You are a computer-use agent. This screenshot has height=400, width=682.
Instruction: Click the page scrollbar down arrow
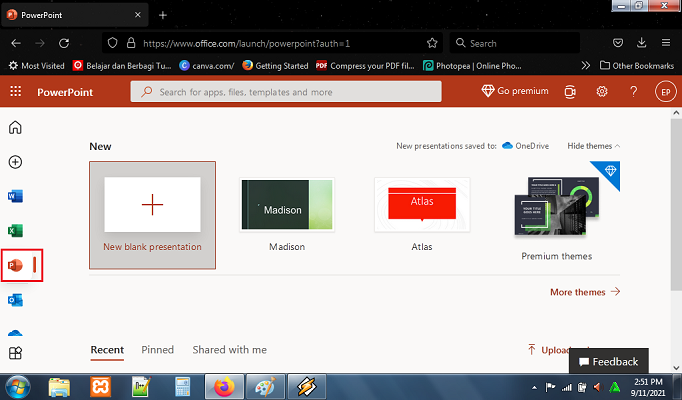point(676,368)
